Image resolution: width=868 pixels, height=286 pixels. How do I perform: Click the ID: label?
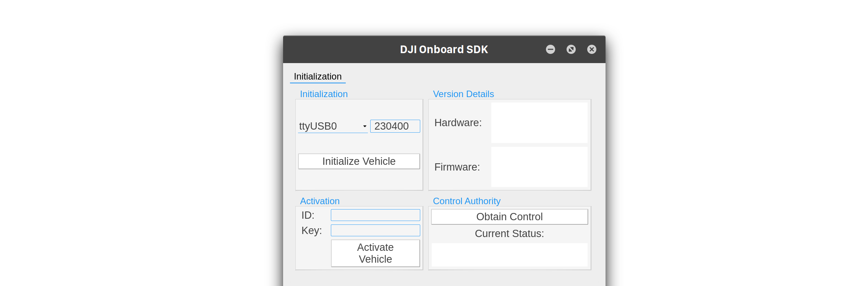click(x=308, y=215)
